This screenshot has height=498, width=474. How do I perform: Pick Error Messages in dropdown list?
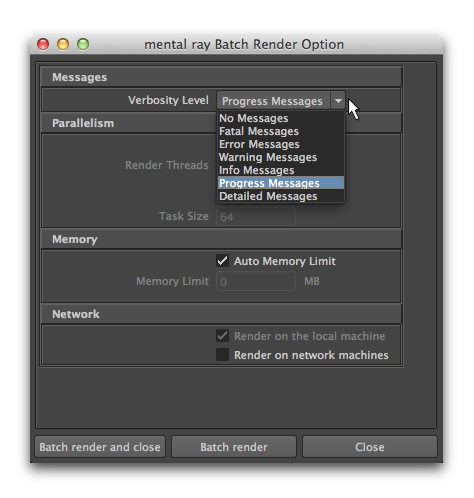tap(281, 144)
